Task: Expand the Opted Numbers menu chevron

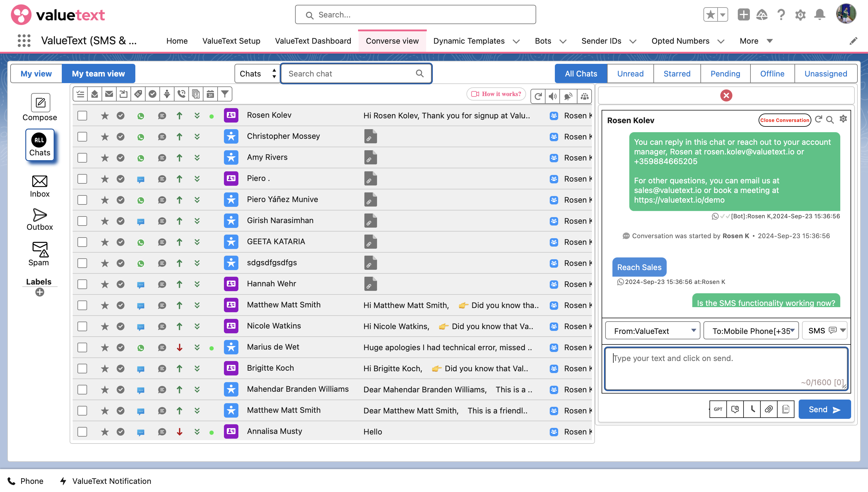Action: (x=721, y=41)
